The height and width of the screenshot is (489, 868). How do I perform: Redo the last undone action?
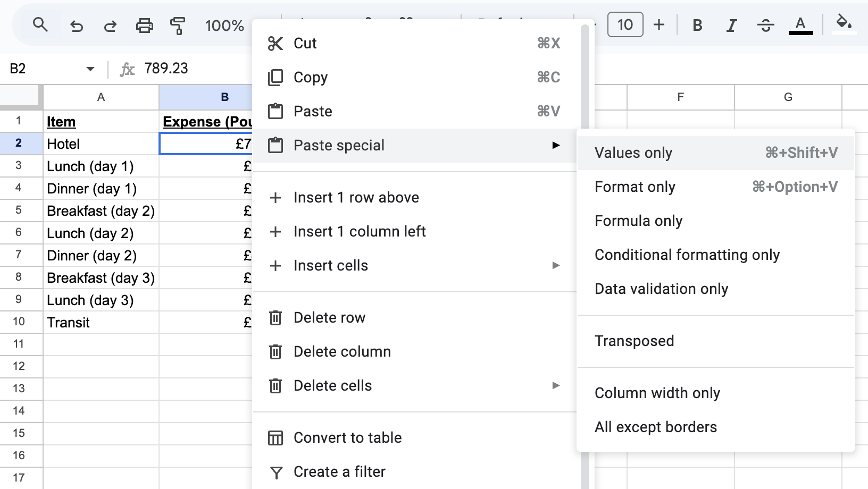[110, 26]
